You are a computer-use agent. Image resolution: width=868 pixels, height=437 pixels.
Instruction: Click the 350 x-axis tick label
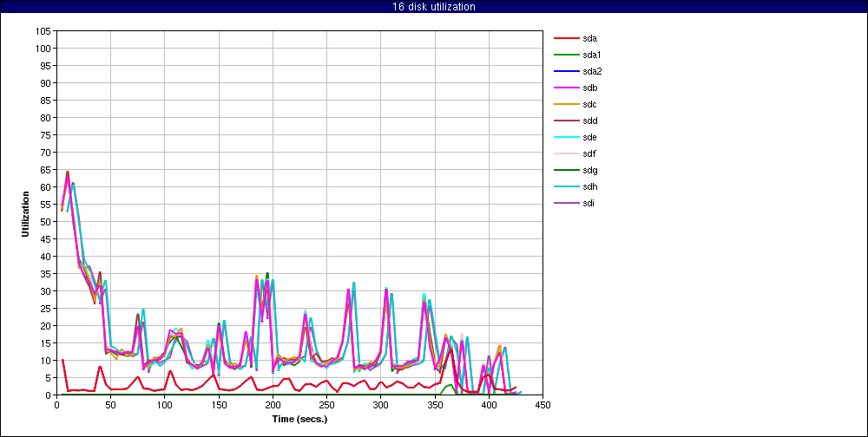coord(435,405)
